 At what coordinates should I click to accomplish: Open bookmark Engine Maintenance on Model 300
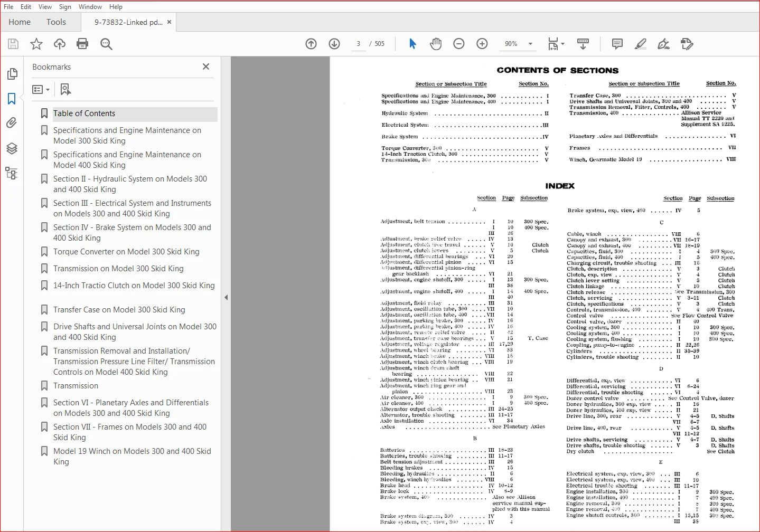(127, 136)
